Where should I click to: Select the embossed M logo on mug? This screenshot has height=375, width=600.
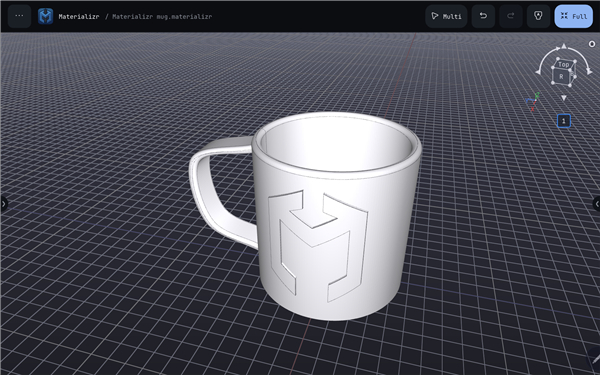[x=318, y=245]
